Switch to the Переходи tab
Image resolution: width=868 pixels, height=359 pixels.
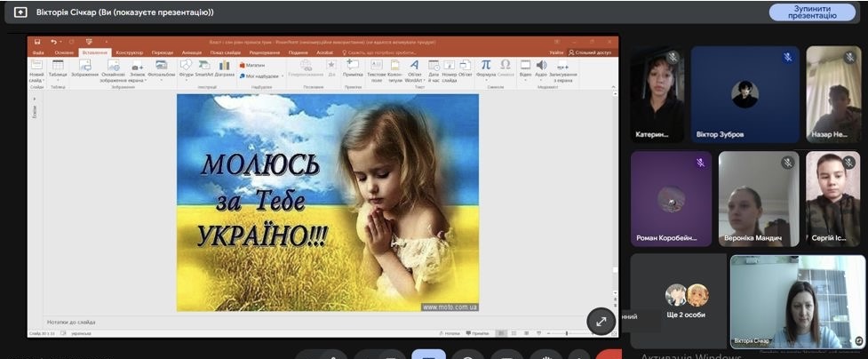[x=163, y=52]
